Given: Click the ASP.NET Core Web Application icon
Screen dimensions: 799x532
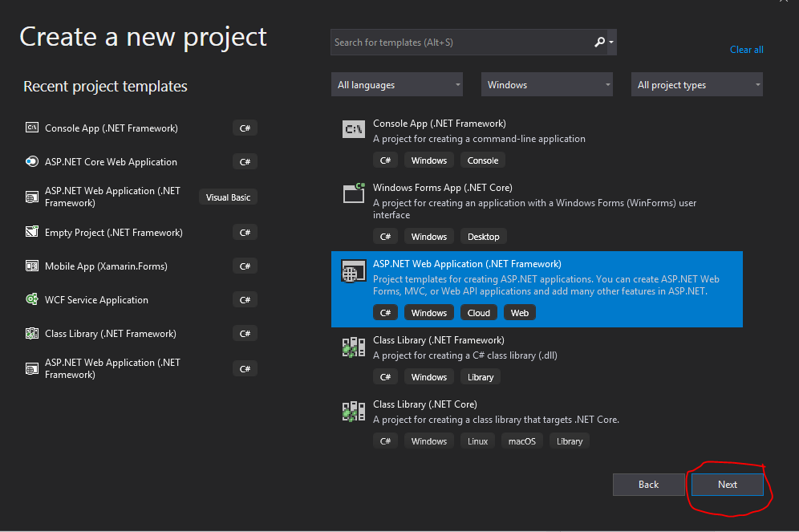Looking at the screenshot, I should pyautogui.click(x=32, y=161).
